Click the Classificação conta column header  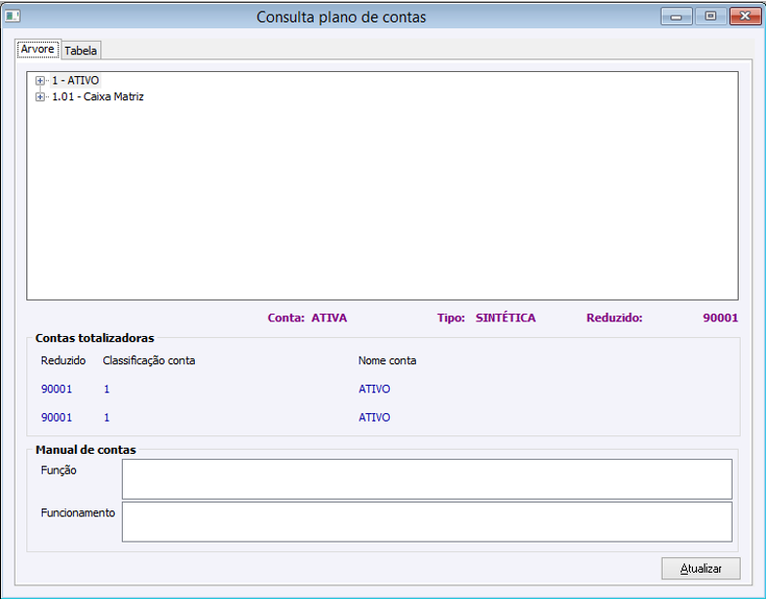149,361
